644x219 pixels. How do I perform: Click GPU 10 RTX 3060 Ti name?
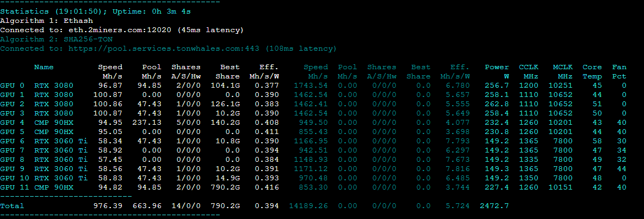pyautogui.click(x=61, y=178)
